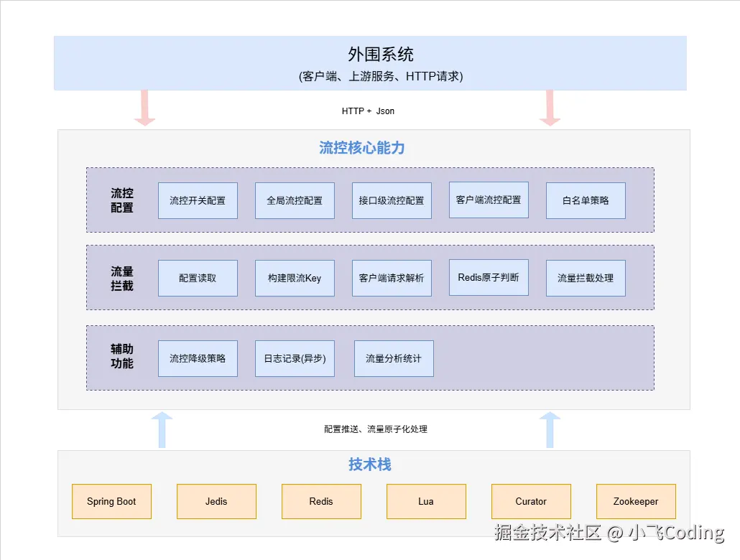Collapse the 辅助功能 section row
The width and height of the screenshot is (740, 560).
point(119,358)
